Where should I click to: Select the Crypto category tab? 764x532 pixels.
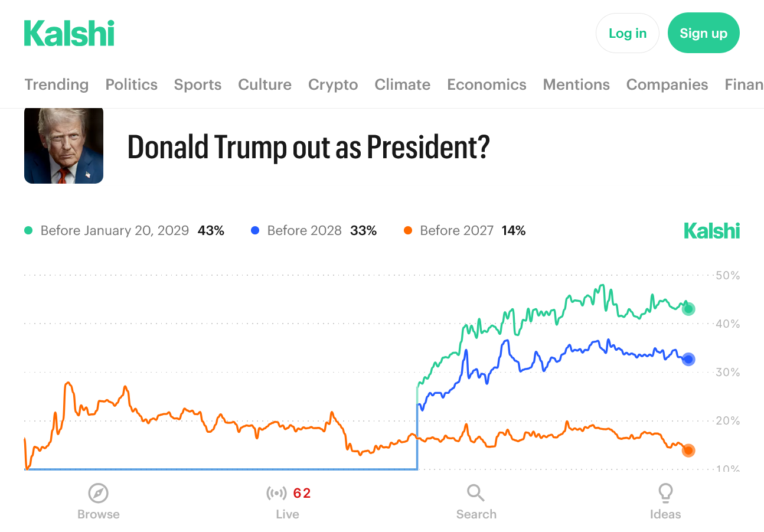(333, 84)
